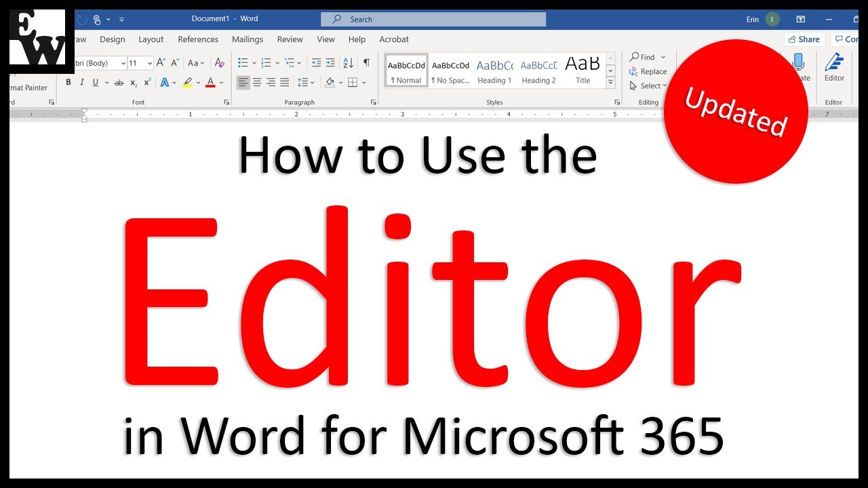Show or hide paragraph marks

(x=366, y=62)
